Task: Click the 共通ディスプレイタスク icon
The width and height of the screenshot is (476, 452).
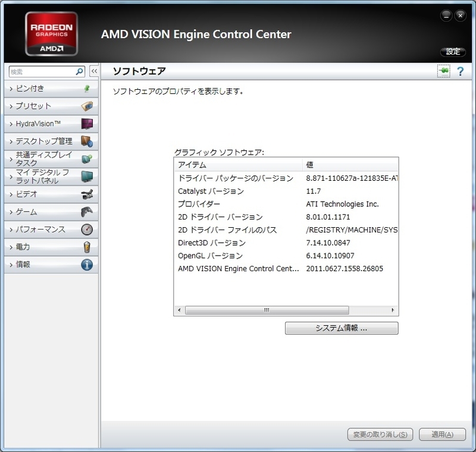Action: pos(87,159)
